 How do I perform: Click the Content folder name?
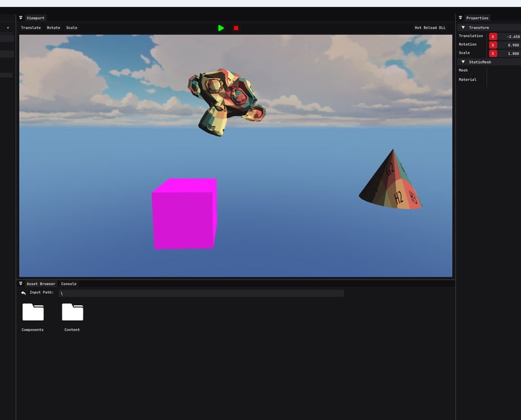(x=72, y=330)
